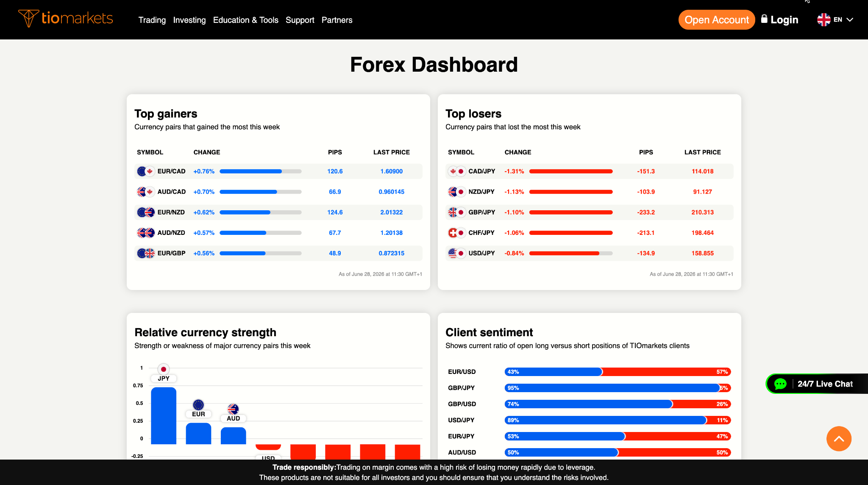This screenshot has width=868, height=485.
Task: Click the USD/JPY last price 158.855
Action: (x=703, y=253)
